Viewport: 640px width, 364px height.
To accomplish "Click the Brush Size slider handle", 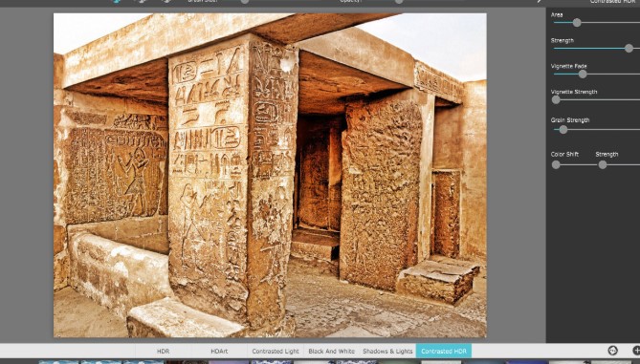I will point(245,1).
